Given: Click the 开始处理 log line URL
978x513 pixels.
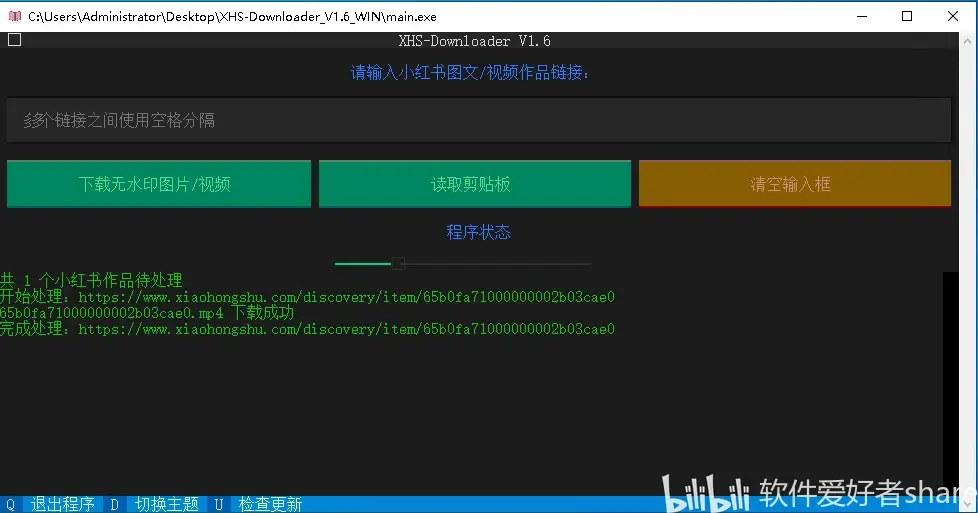Looking at the screenshot, I should (x=346, y=296).
